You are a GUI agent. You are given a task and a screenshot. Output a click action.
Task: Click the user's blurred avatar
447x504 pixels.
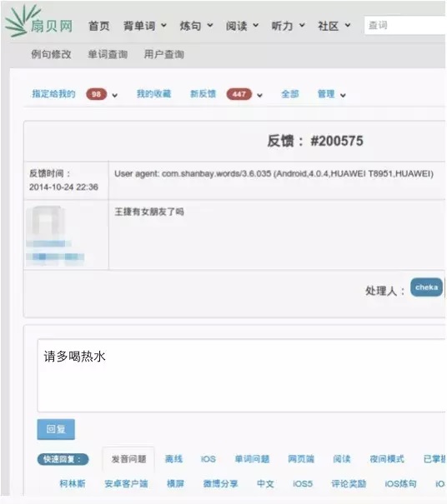(45, 222)
